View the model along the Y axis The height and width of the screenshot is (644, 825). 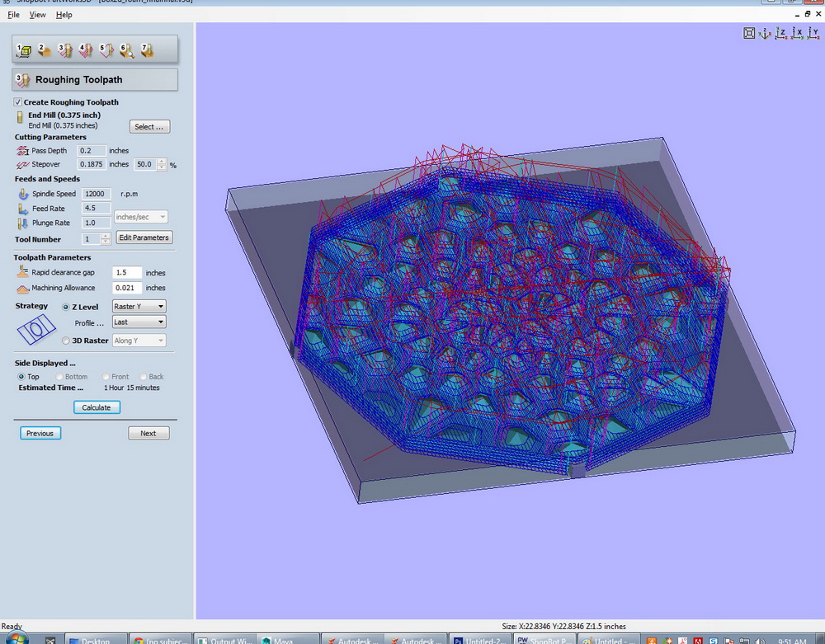pos(813,33)
